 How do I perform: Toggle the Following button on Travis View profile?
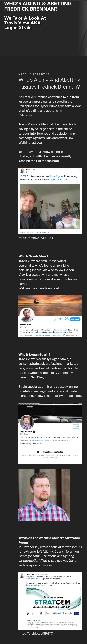[x=75, y=319]
